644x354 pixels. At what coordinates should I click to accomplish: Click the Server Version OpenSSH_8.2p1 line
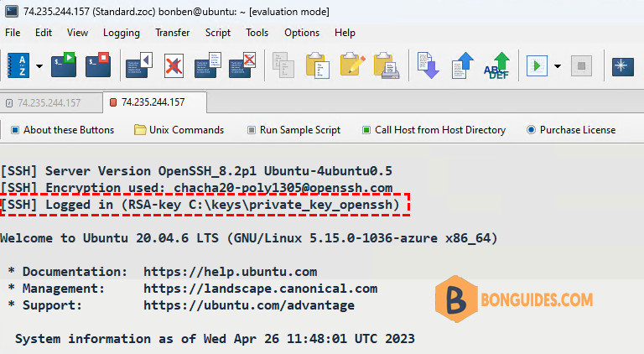click(196, 171)
